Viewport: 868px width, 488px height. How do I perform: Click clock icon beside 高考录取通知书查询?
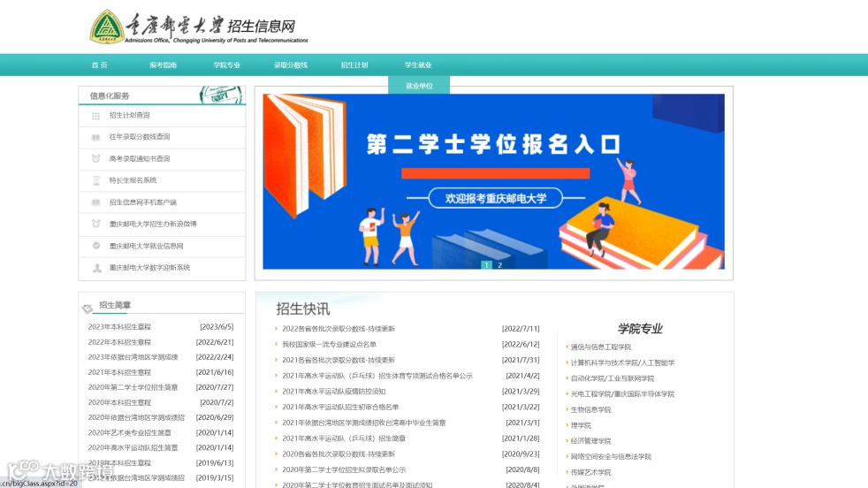click(x=95, y=159)
